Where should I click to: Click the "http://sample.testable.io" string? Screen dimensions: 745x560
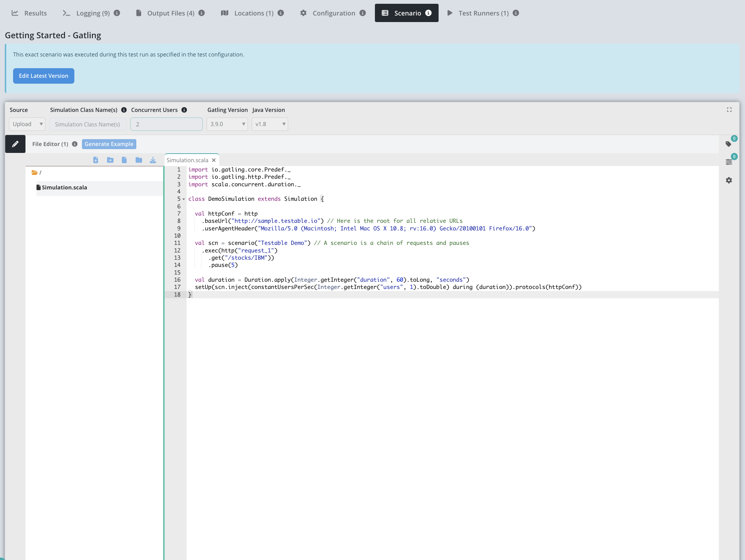point(276,221)
